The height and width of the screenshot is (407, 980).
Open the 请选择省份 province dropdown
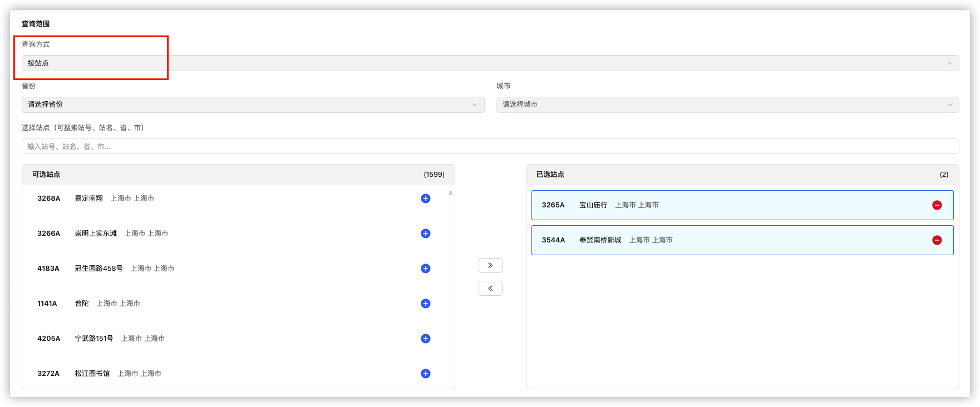(253, 105)
